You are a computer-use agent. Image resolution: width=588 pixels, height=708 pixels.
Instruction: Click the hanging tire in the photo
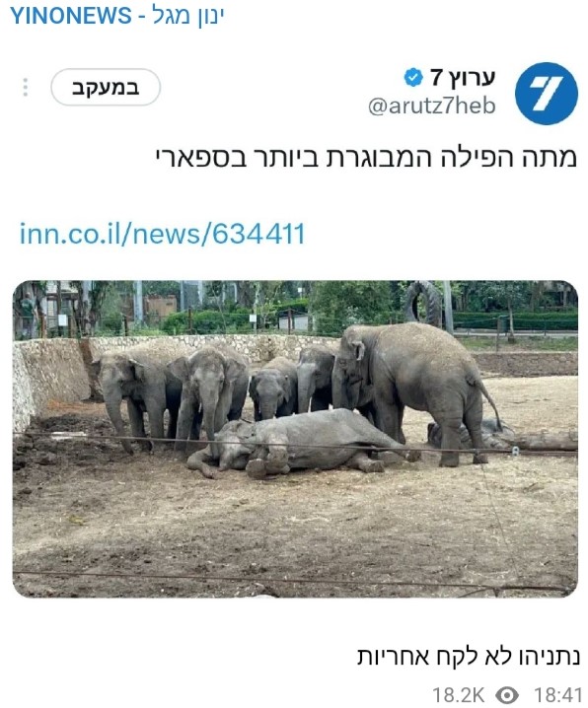pos(423,304)
